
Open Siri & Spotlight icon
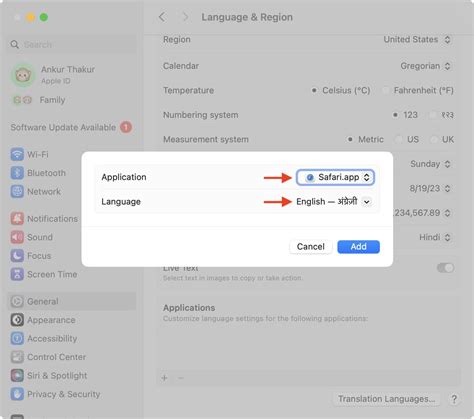tap(17, 376)
